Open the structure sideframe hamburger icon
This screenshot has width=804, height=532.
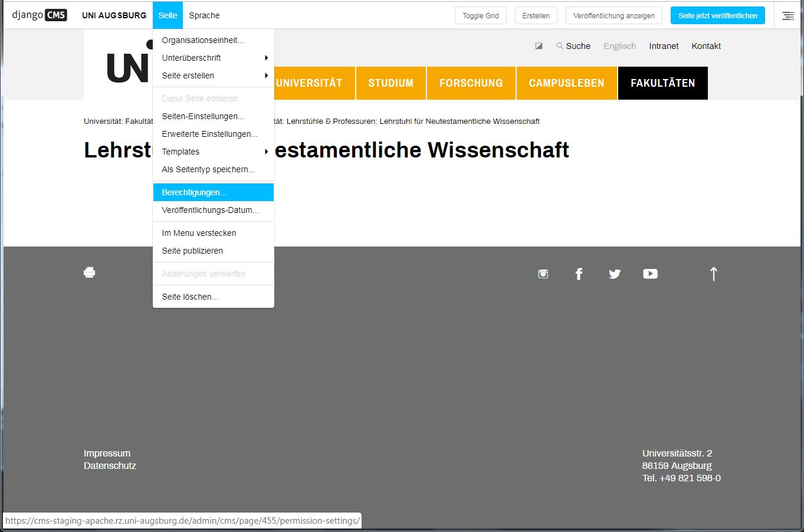click(788, 16)
